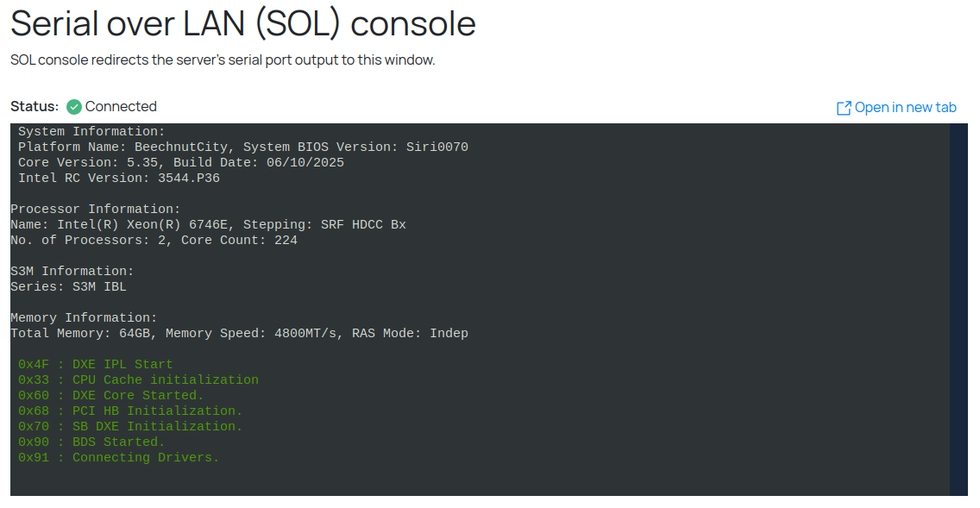Click the Platform Name BeechnutCity console line
The height and width of the screenshot is (508, 980).
tap(242, 147)
